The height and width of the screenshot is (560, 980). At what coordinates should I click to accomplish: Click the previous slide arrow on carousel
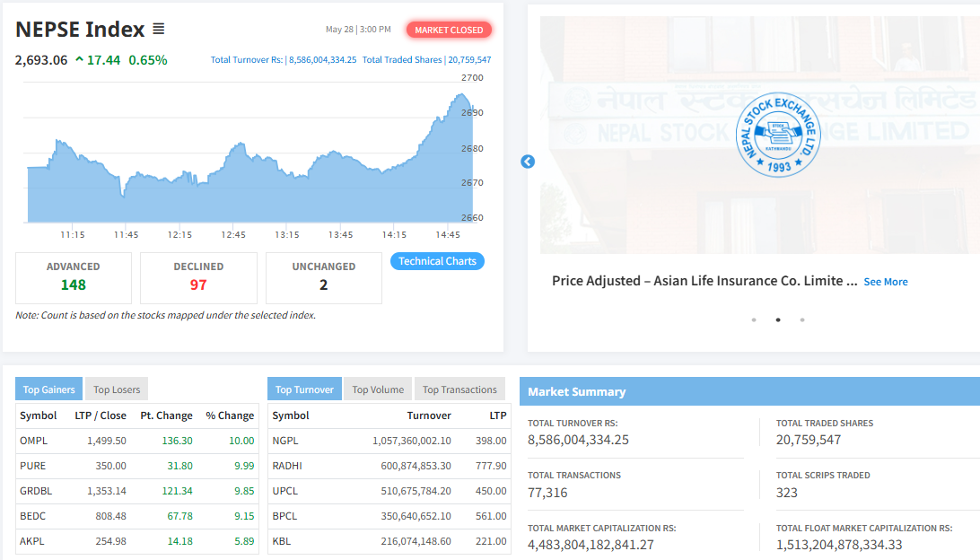point(528,162)
